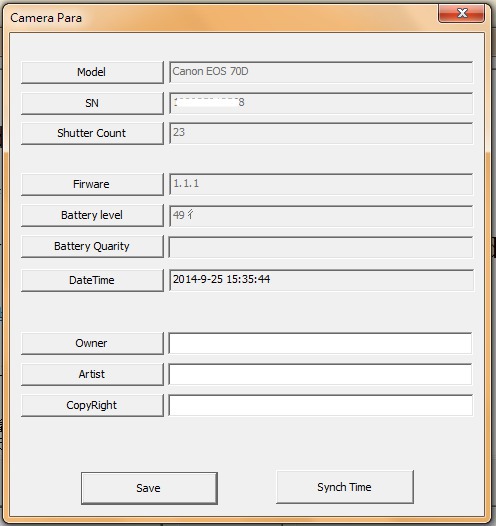The image size is (496, 526).
Task: Focus the CopyRight text field
Action: click(321, 406)
